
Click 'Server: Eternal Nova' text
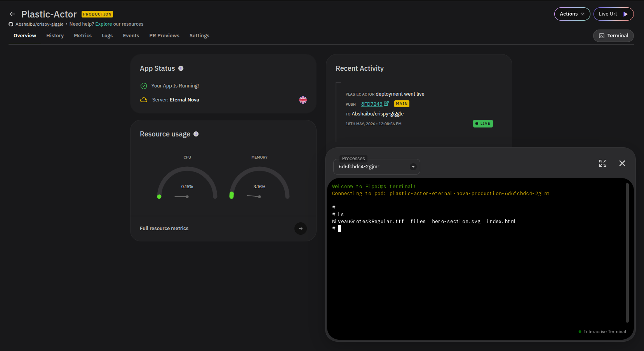pyautogui.click(x=176, y=100)
